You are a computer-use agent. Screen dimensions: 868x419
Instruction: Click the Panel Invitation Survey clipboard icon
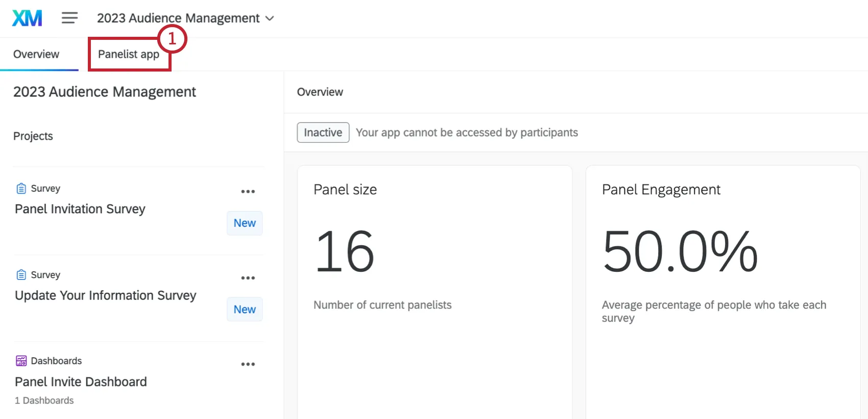(x=21, y=189)
